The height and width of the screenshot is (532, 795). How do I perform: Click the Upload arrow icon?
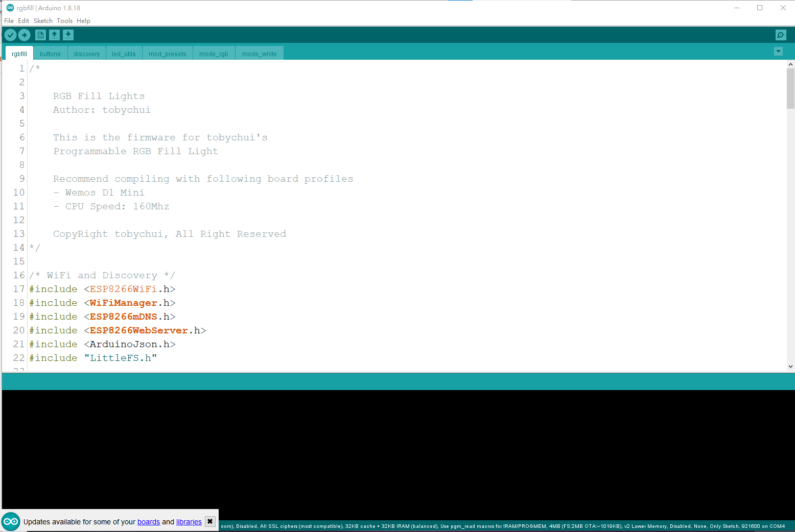click(x=25, y=35)
